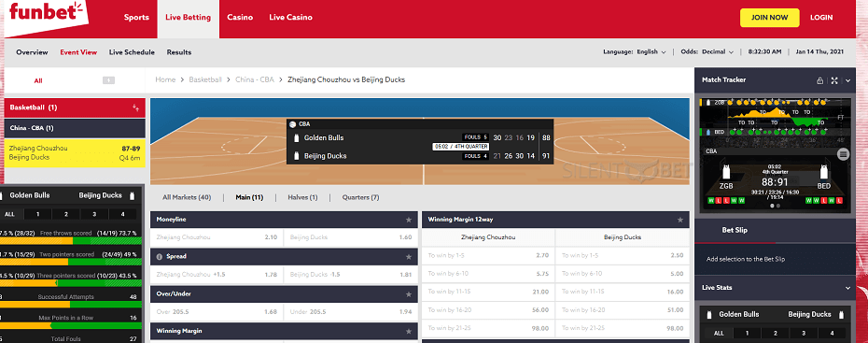Screen dimensions: 868x343
Task: Star the Over/Under market
Action: [x=409, y=294]
